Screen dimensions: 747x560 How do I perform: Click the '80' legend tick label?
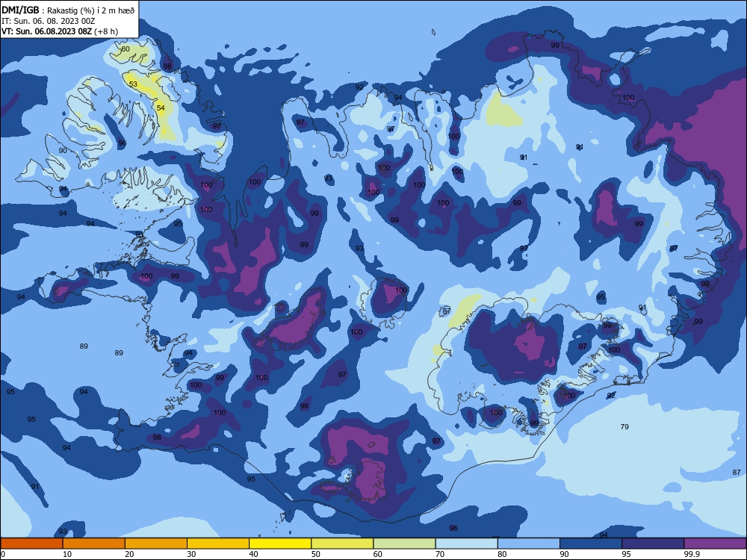tap(502, 554)
